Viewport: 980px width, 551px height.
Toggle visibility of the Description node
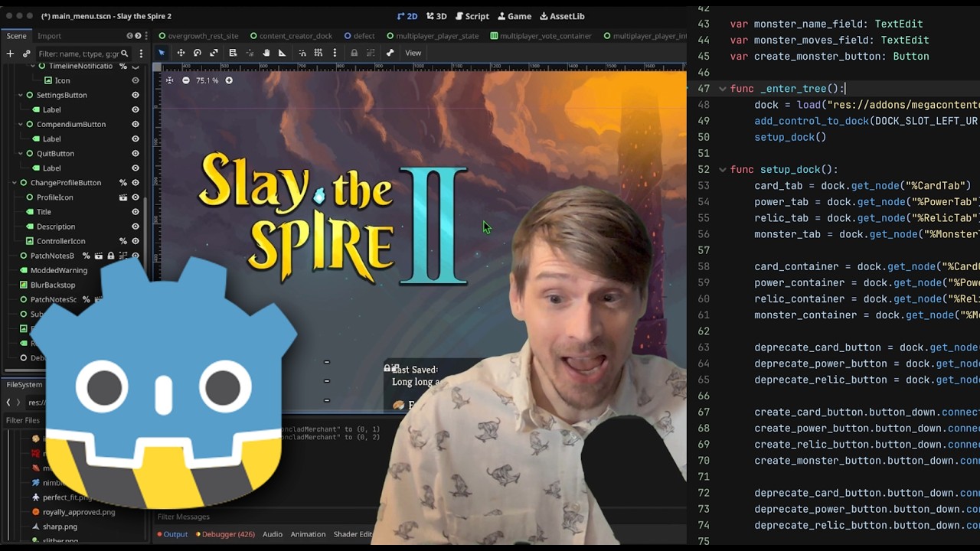pyautogui.click(x=136, y=227)
